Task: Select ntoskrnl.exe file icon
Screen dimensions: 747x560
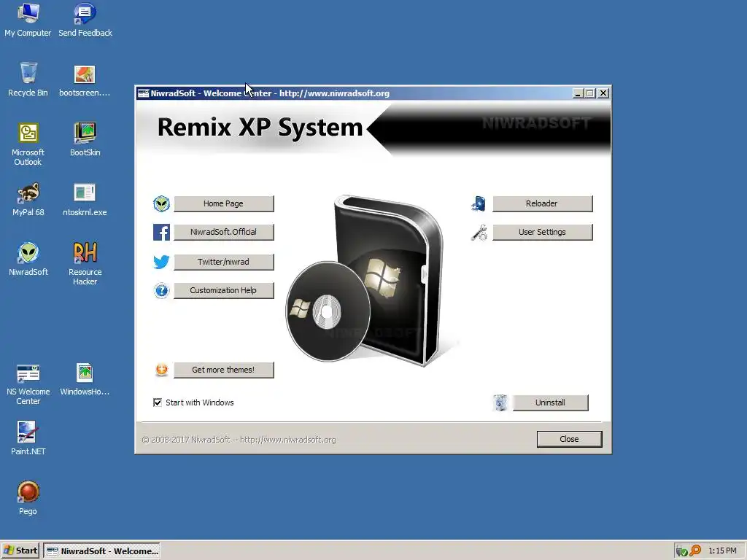Action: click(x=85, y=199)
